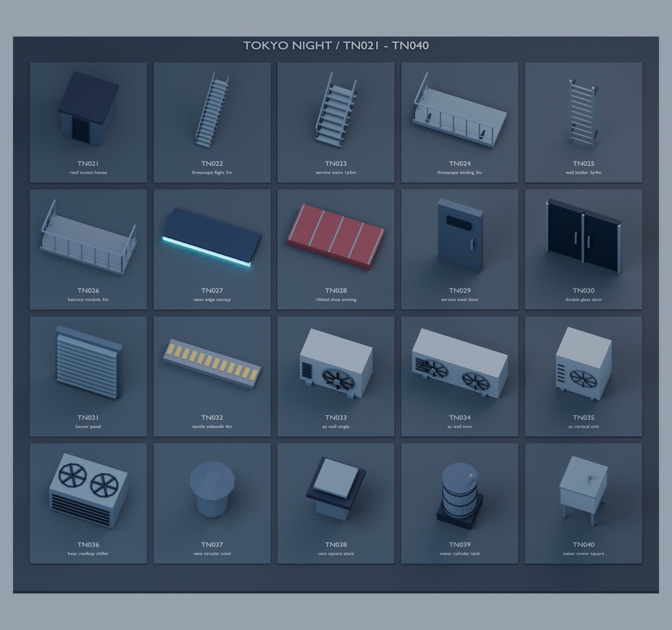
Task: Click the 'TN021' code label
Action: pos(89,163)
